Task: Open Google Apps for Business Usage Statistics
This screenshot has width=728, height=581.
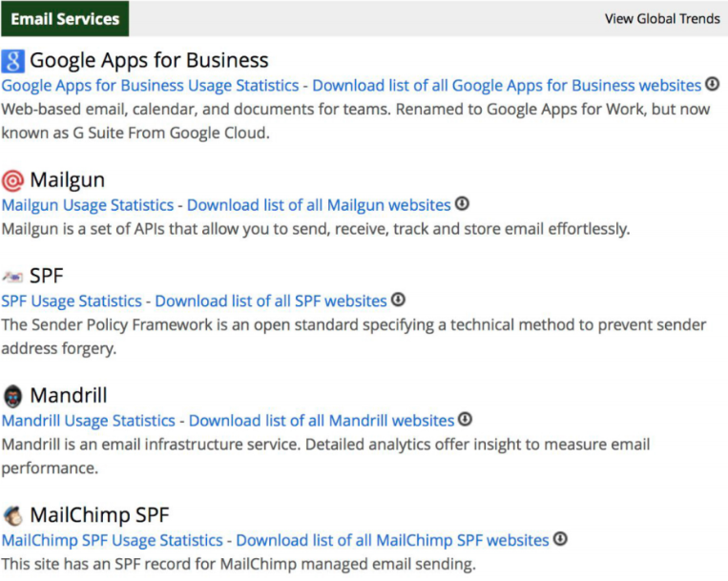Action: [x=150, y=86]
